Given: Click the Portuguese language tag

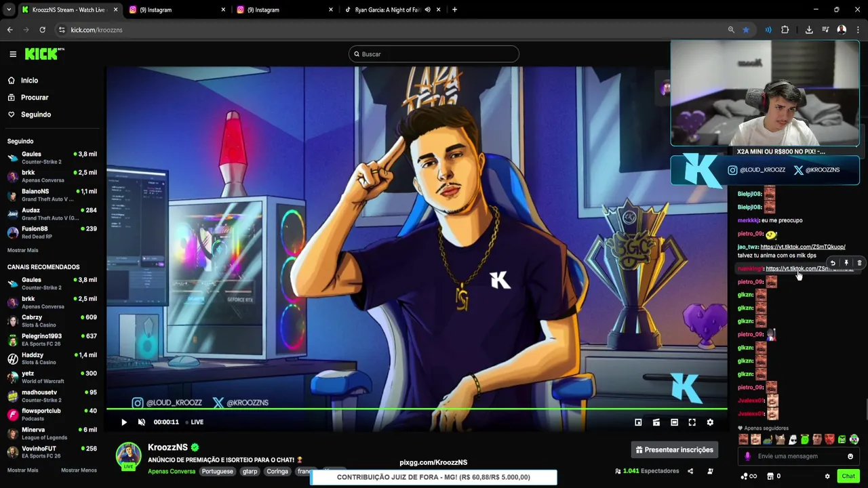Looking at the screenshot, I should tap(218, 472).
